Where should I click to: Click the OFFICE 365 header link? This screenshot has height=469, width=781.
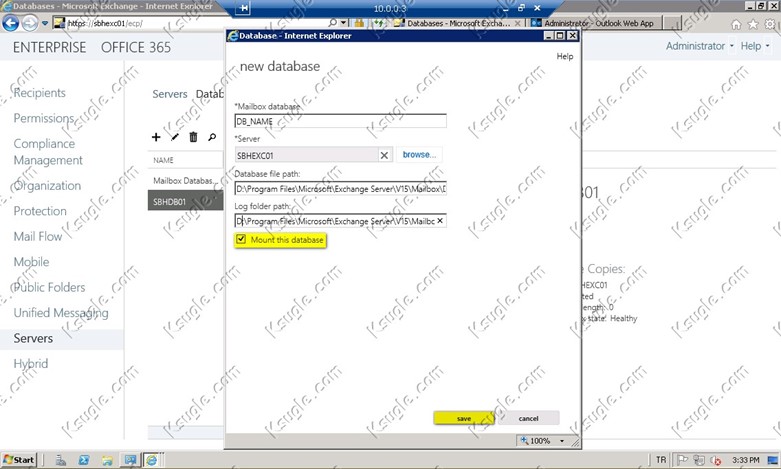click(135, 48)
